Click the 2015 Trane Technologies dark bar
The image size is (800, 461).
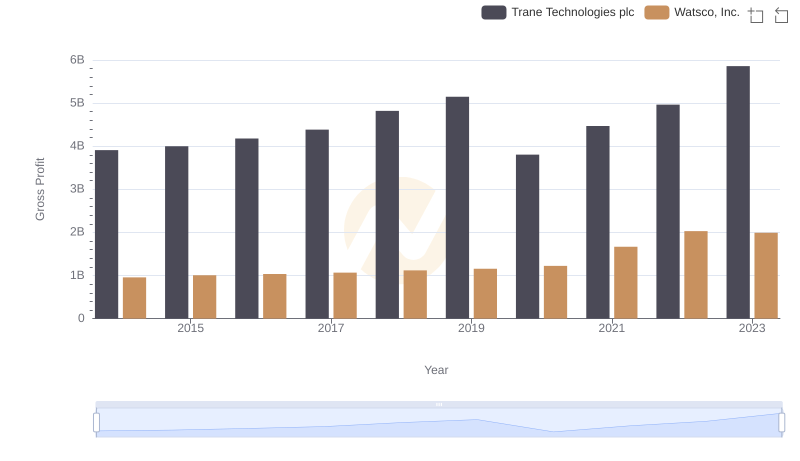click(177, 232)
